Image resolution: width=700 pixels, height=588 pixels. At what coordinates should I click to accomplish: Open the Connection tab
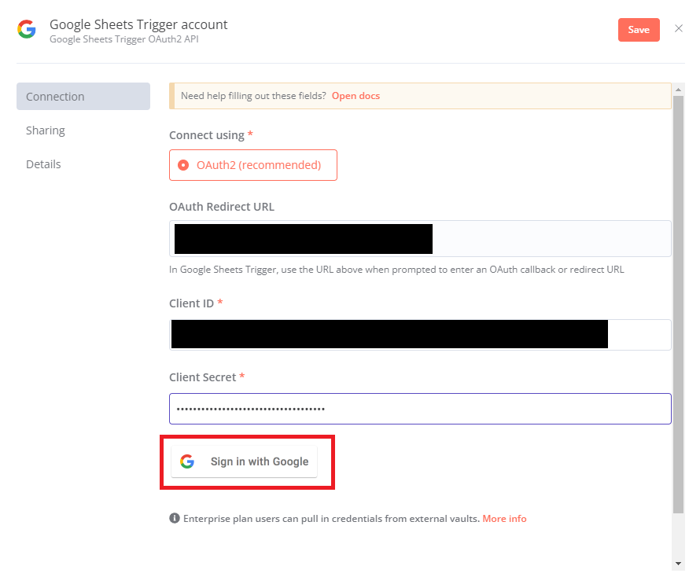click(83, 97)
